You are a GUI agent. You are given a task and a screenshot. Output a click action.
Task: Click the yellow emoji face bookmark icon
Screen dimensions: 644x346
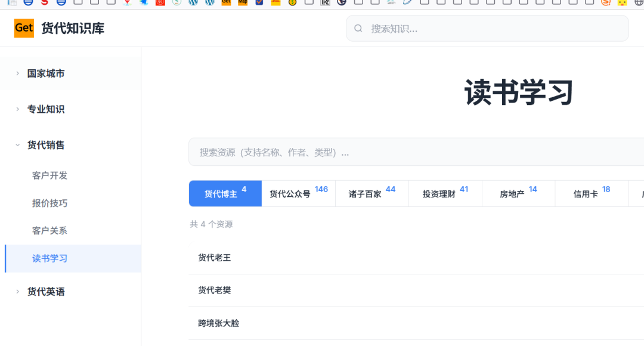click(x=621, y=4)
